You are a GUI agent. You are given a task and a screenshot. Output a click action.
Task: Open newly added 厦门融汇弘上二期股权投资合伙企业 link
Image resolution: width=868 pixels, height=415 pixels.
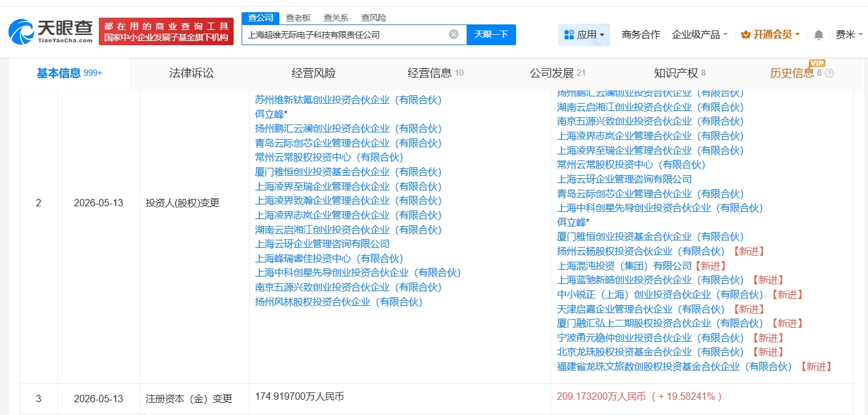pyautogui.click(x=660, y=323)
